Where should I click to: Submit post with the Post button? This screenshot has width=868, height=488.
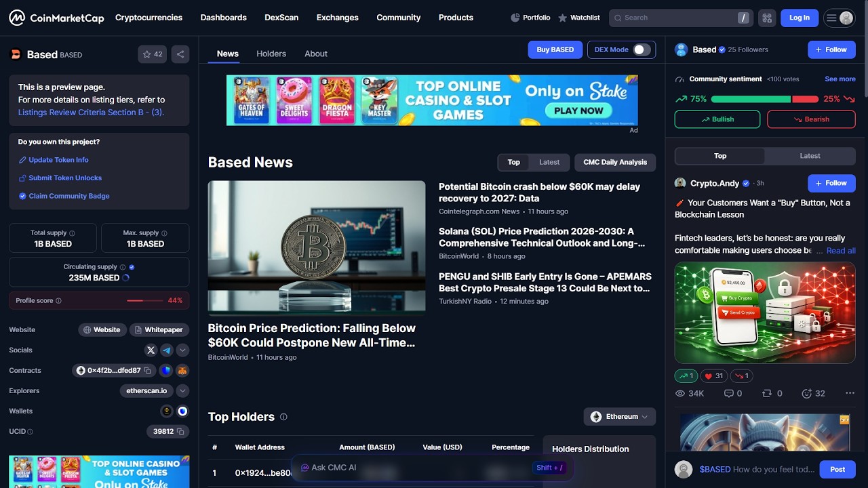coord(837,469)
